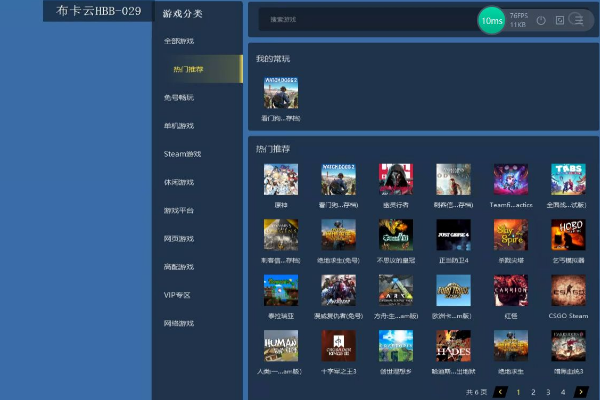Open 漫威复仇者(免号) Avengers tile
This screenshot has width=600, height=400.
point(338,290)
